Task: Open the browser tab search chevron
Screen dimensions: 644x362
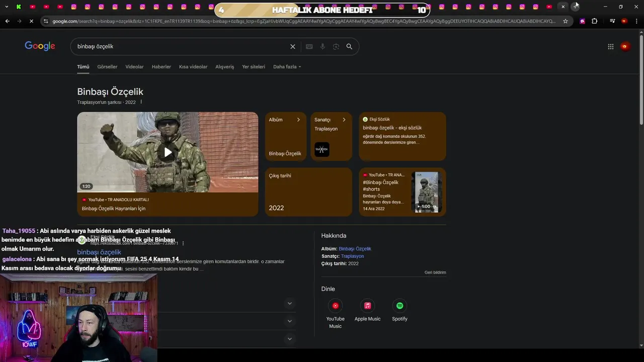Action: [x=7, y=7]
